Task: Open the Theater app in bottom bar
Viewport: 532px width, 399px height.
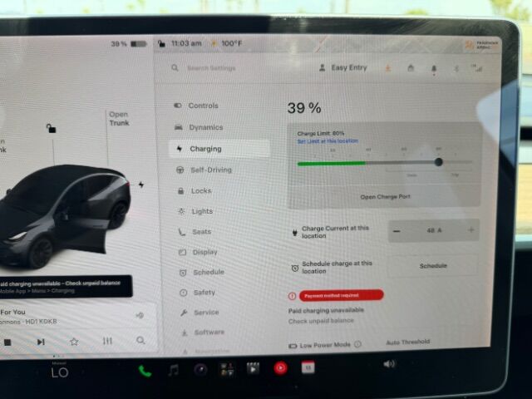Action: [x=253, y=368]
